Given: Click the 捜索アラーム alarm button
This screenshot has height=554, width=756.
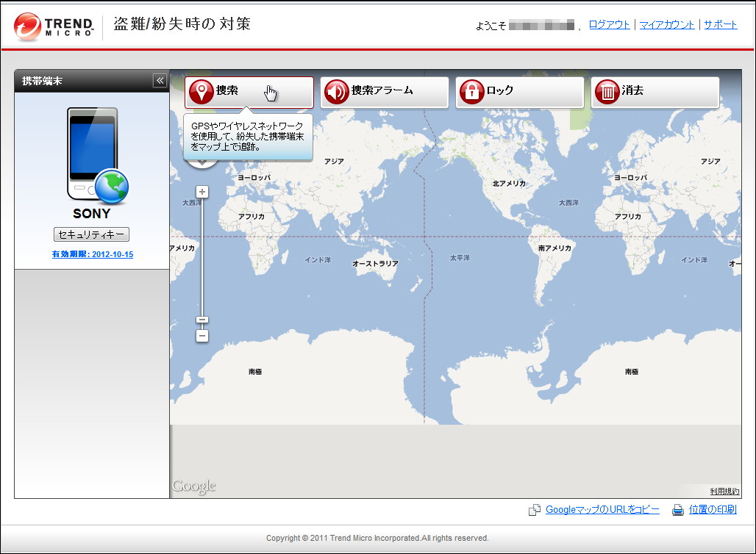Looking at the screenshot, I should point(385,92).
